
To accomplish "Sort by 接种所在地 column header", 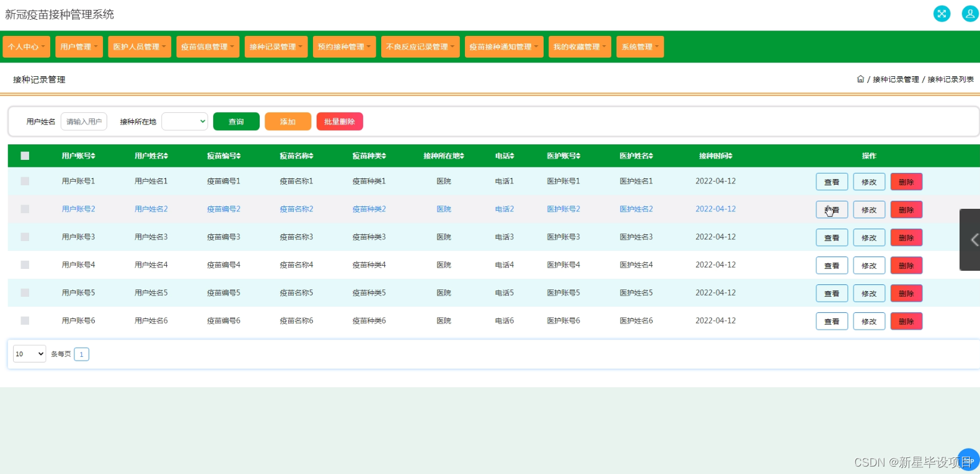I will pyautogui.click(x=444, y=156).
